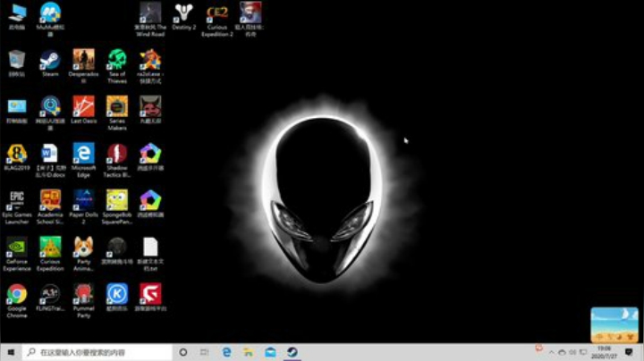Open the Mail app on the taskbar
644x361 pixels.
[x=270, y=352]
